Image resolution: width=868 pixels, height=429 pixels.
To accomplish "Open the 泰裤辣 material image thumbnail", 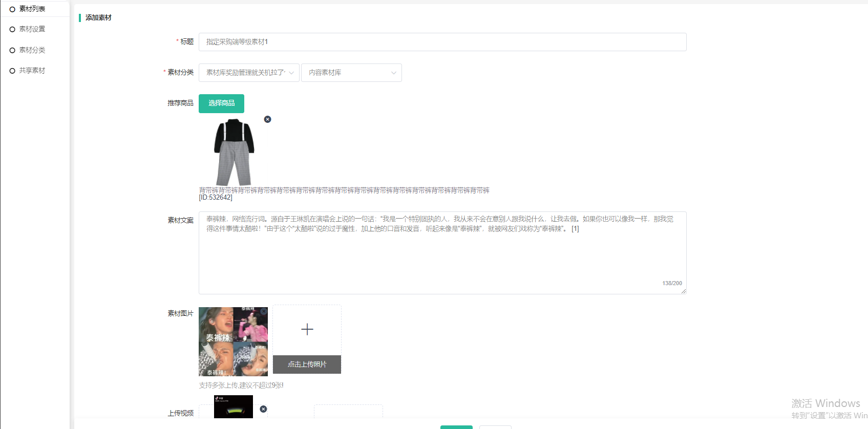I will tap(233, 342).
